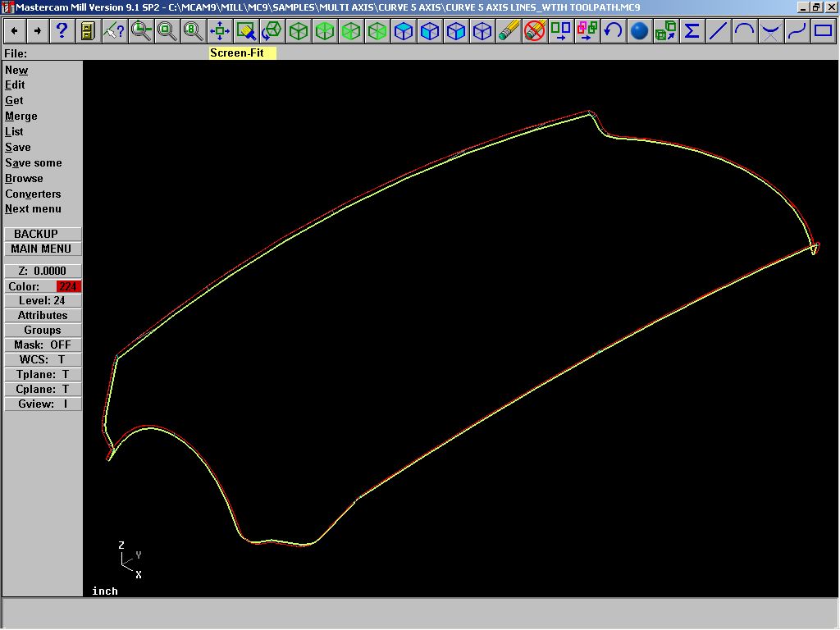Choose List in the File menu
This screenshot has height=630, width=840.
click(x=14, y=132)
